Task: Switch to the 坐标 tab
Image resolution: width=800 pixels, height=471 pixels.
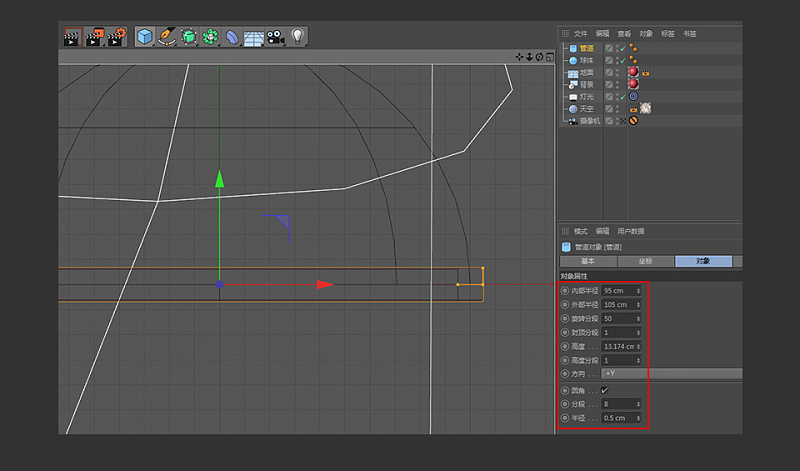Action: [645, 261]
